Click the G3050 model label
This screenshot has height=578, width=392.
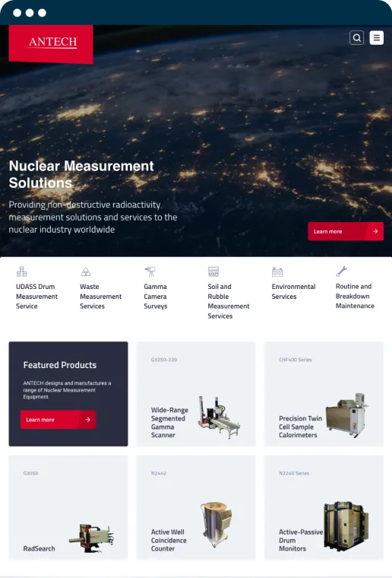tap(30, 473)
